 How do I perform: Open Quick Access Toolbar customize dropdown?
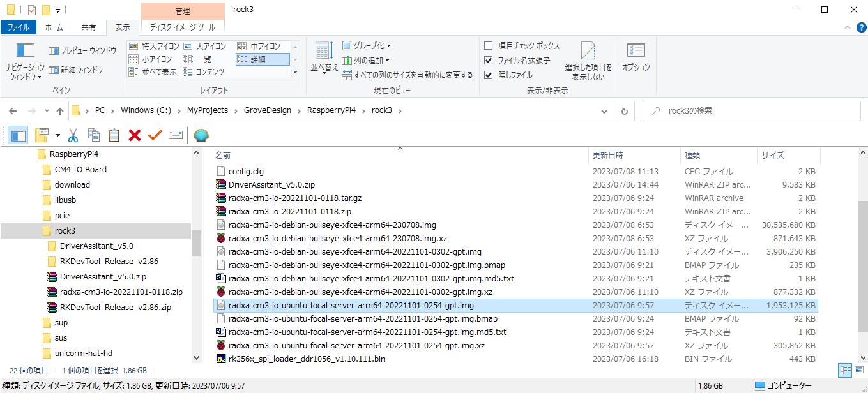tap(57, 10)
